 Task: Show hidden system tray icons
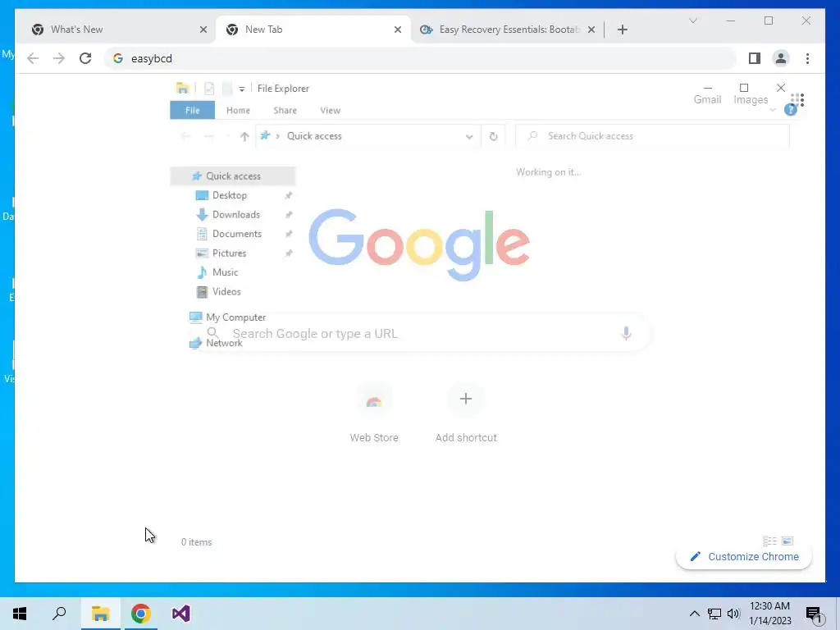(694, 614)
